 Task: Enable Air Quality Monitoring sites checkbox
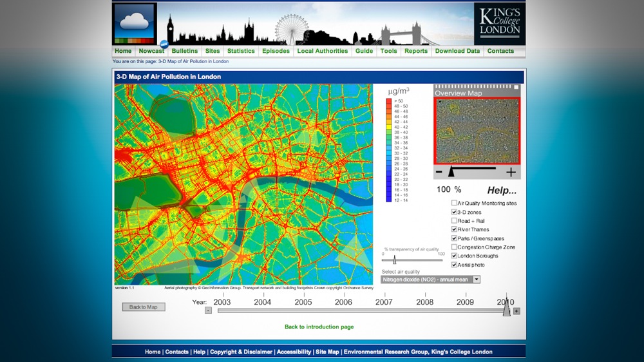tap(454, 204)
